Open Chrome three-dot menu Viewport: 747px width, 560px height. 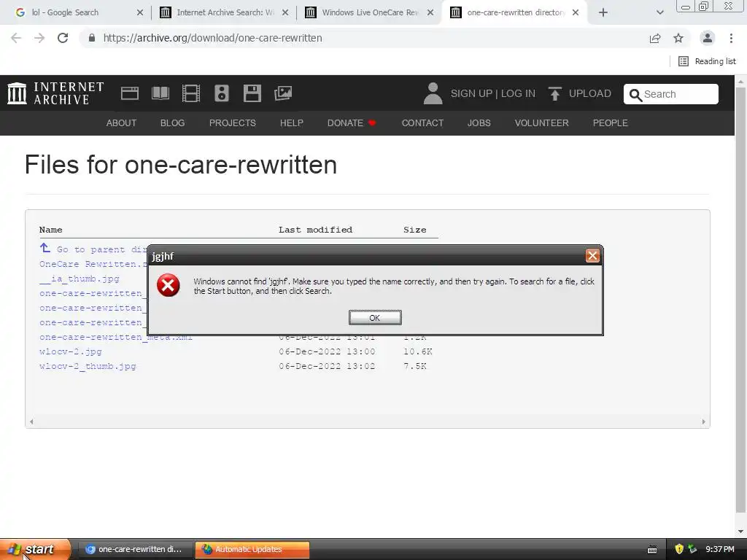point(731,38)
